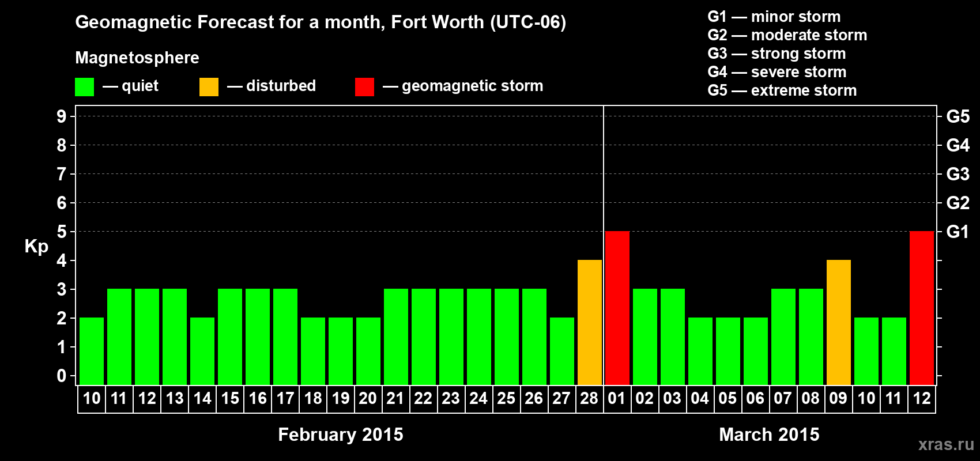Click the green bar for February 27

point(562,352)
